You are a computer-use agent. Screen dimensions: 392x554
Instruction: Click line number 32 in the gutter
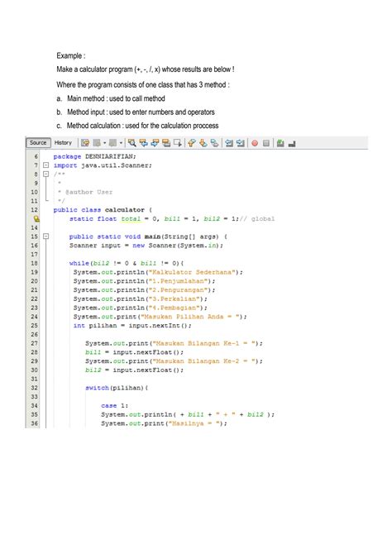34,388
